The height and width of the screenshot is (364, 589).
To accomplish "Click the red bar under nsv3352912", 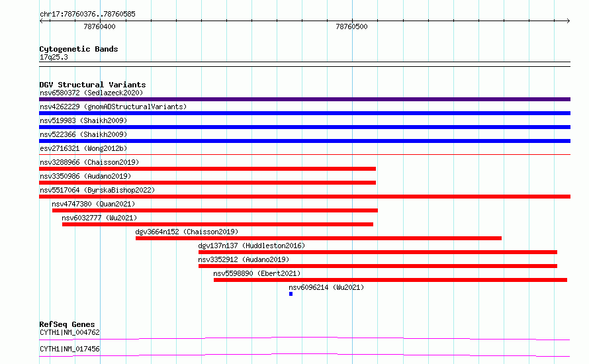I will (x=378, y=266).
